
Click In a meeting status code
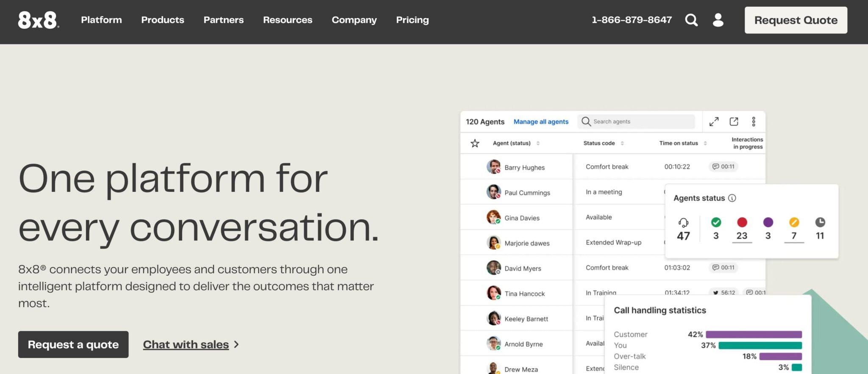point(604,192)
